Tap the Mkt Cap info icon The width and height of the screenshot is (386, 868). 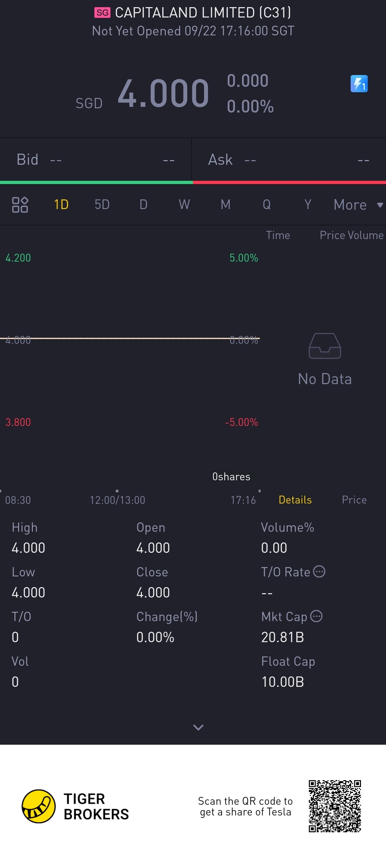click(316, 616)
